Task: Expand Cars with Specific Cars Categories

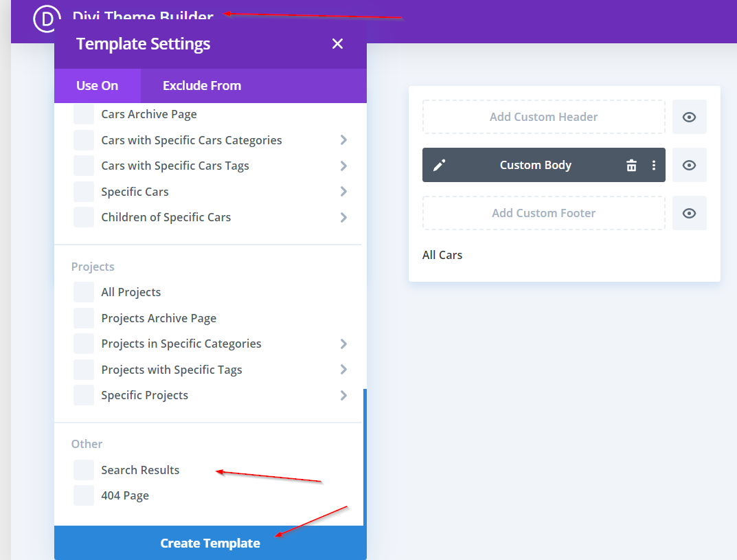Action: coord(343,140)
